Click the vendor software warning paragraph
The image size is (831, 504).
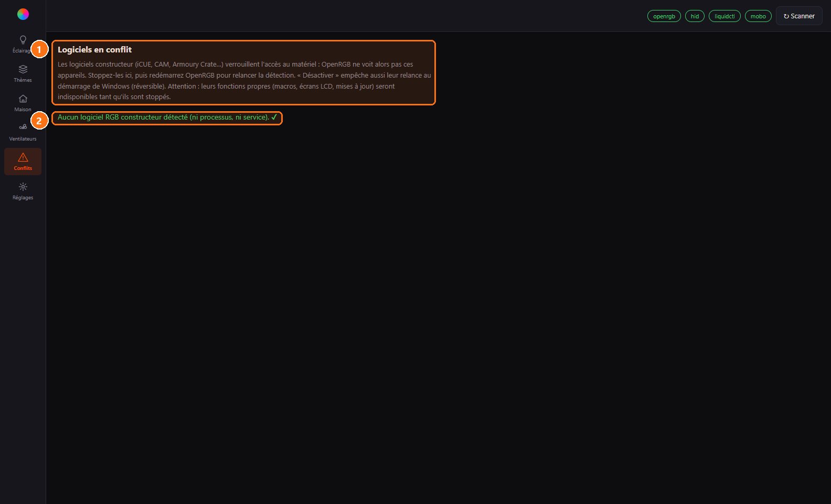(x=244, y=81)
